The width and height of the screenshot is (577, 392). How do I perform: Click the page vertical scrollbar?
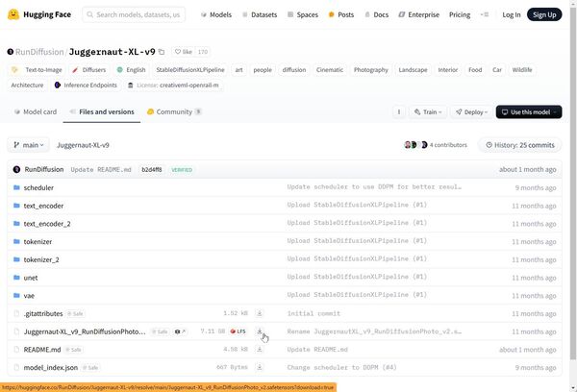(x=573, y=184)
